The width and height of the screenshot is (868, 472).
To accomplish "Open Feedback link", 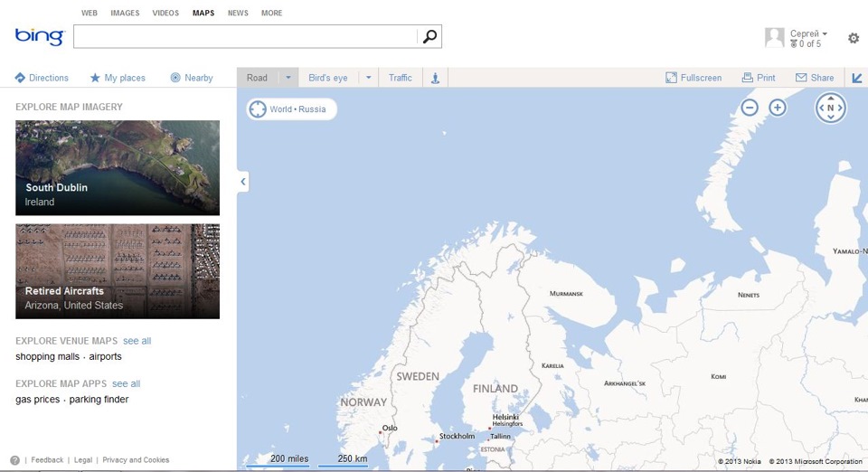I will click(x=47, y=460).
